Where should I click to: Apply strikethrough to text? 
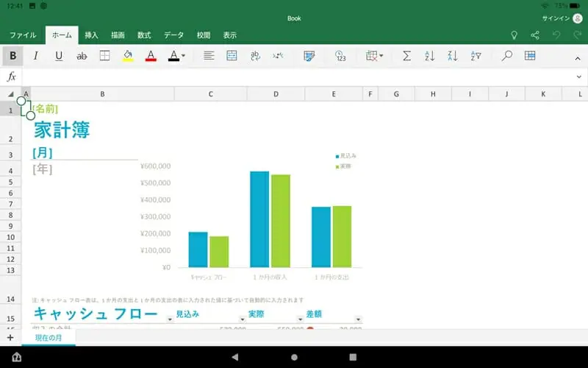[82, 56]
